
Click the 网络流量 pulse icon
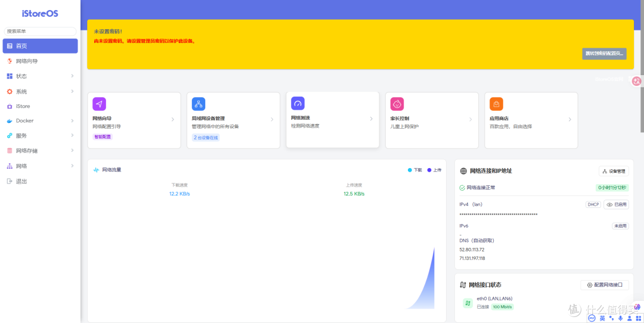click(96, 170)
